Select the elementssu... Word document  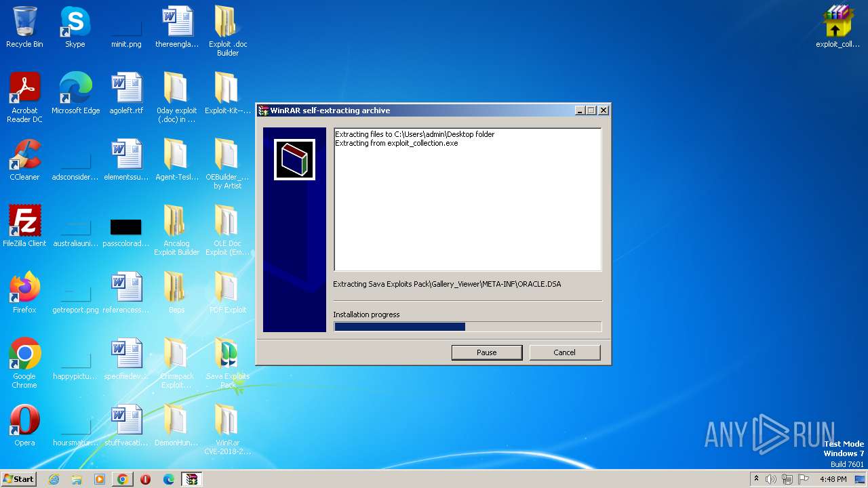coord(126,160)
